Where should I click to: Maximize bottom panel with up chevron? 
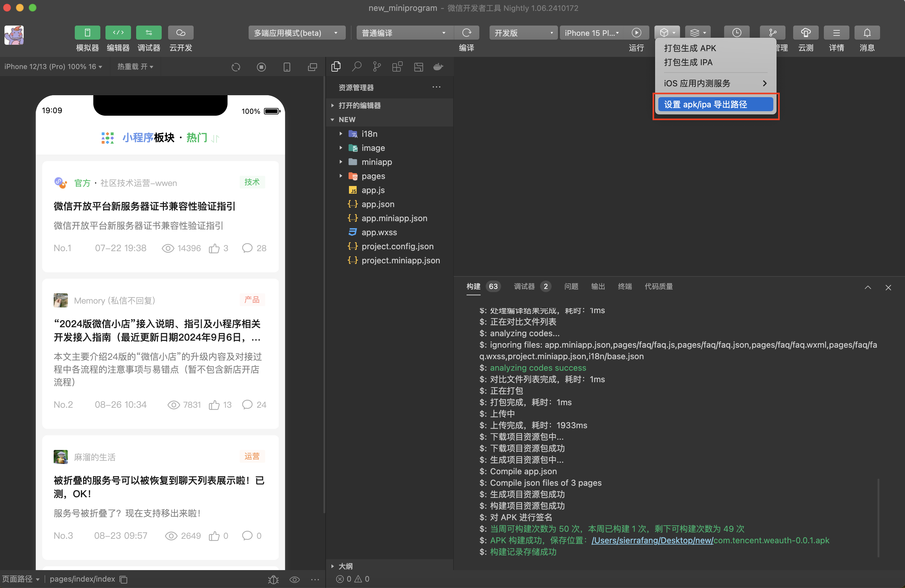click(x=868, y=287)
